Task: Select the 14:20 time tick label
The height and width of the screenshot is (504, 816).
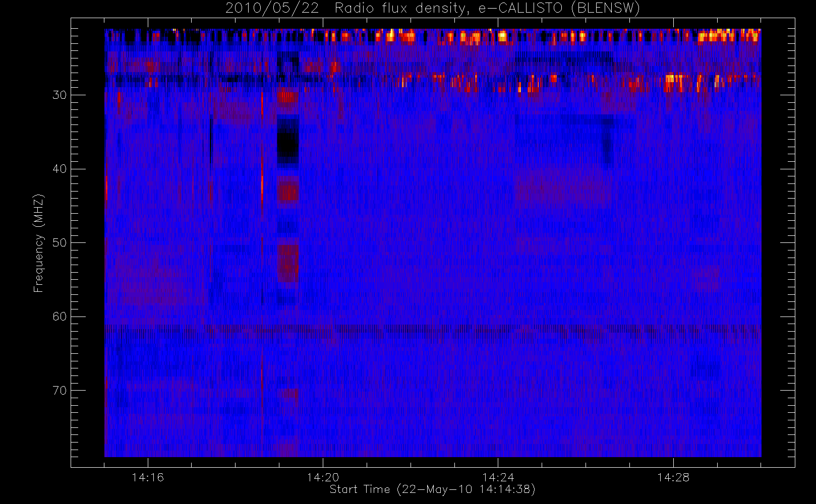Action: point(323,477)
